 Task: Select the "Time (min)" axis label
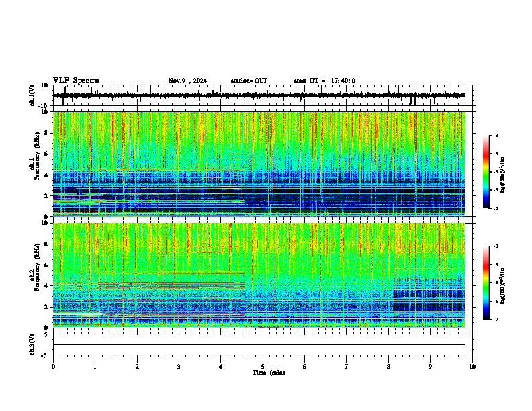(269, 373)
